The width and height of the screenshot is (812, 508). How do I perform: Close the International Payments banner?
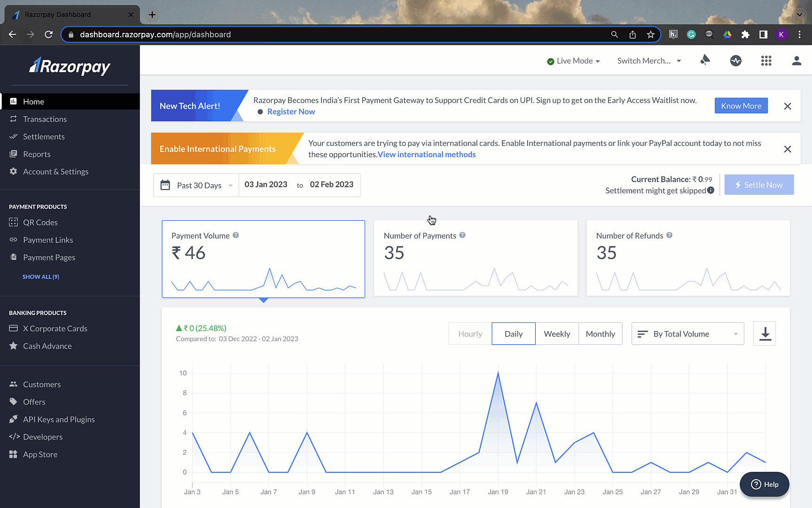click(x=788, y=149)
